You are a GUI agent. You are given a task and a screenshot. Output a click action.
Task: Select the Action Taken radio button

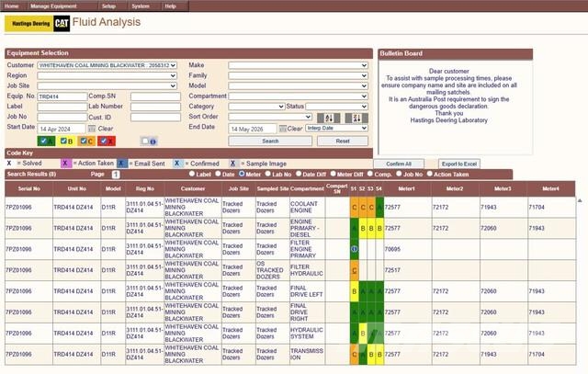point(430,174)
